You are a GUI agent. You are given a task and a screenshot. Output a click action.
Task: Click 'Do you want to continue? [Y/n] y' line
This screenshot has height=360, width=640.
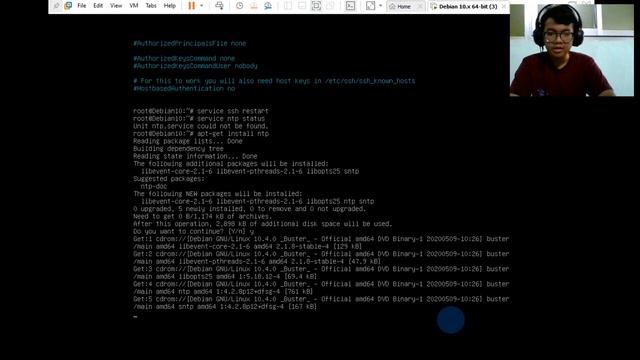click(x=193, y=231)
